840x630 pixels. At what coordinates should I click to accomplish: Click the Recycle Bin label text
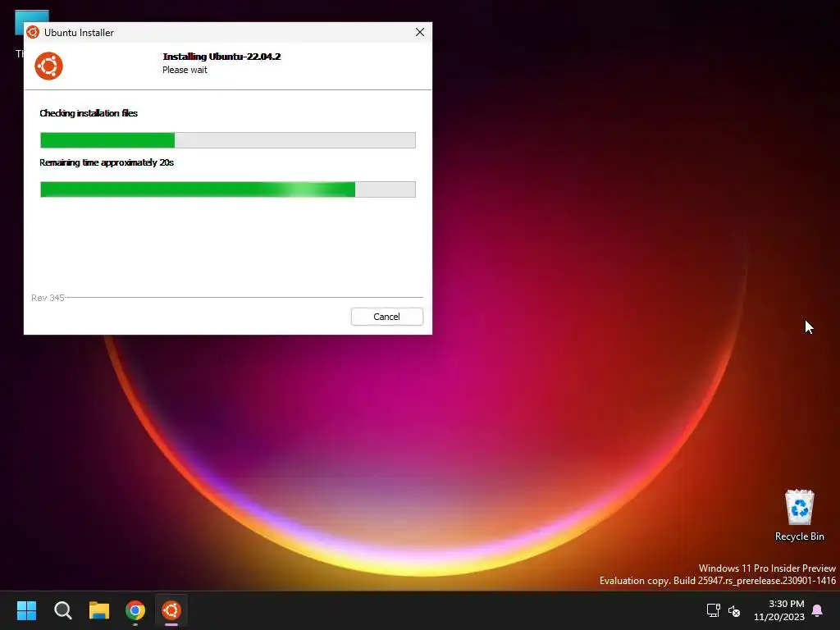799,536
